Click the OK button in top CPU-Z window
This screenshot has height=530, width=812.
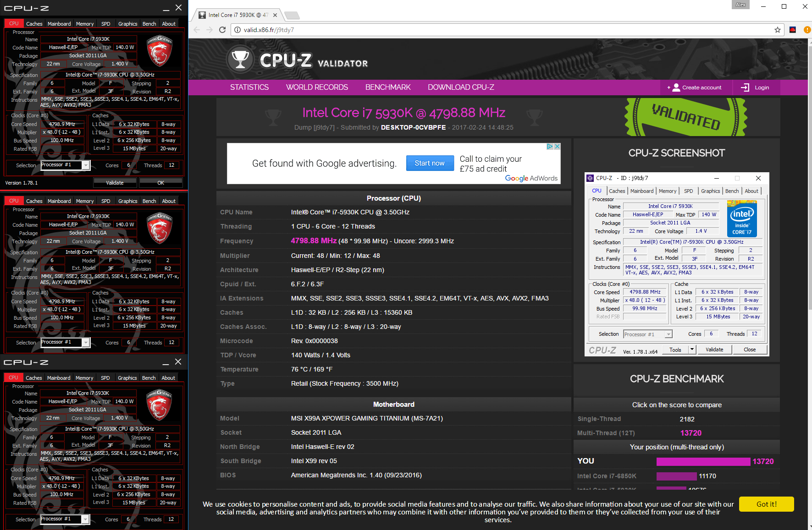(x=161, y=183)
